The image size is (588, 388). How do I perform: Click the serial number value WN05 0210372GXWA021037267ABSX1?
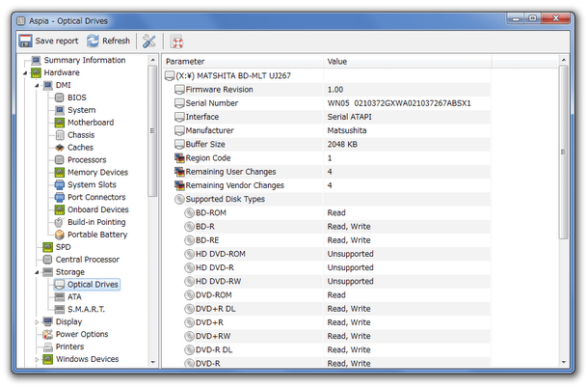click(399, 103)
